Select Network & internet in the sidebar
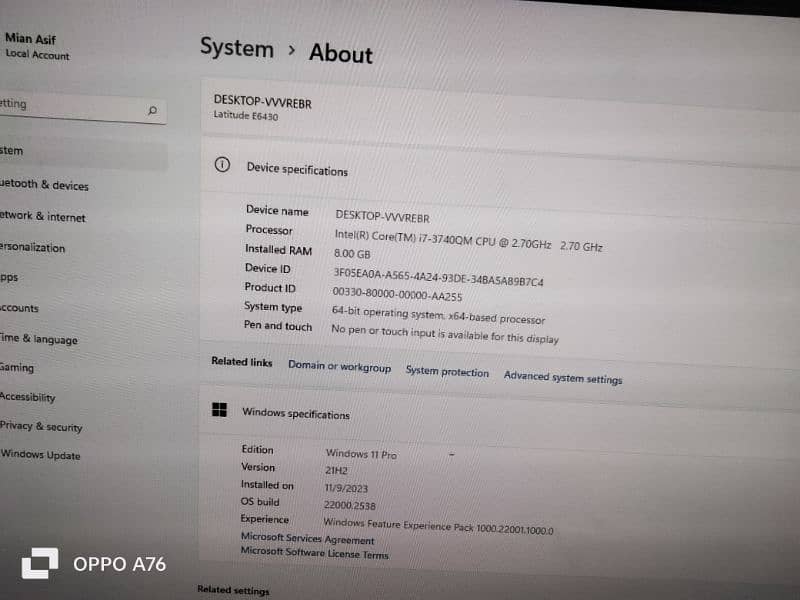 click(x=43, y=216)
